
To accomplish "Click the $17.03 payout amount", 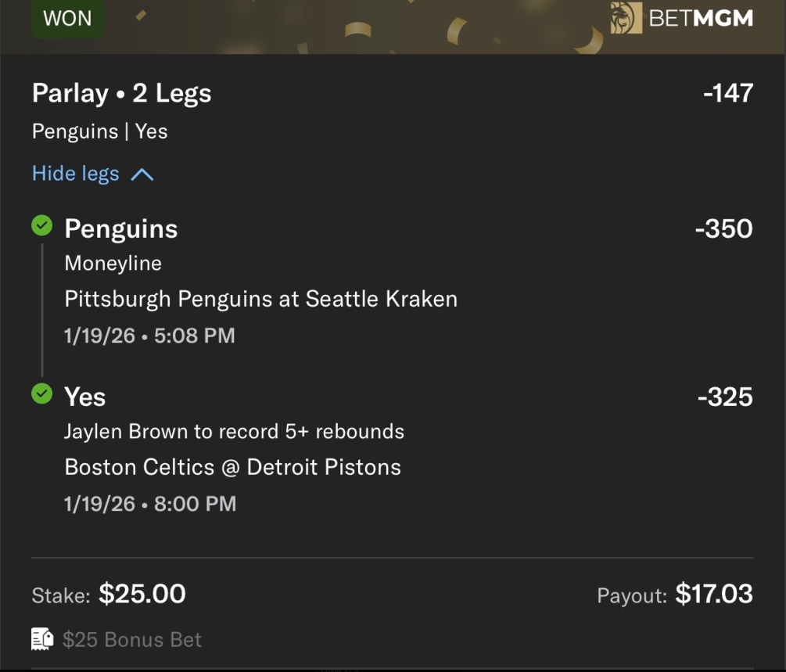I will [714, 594].
